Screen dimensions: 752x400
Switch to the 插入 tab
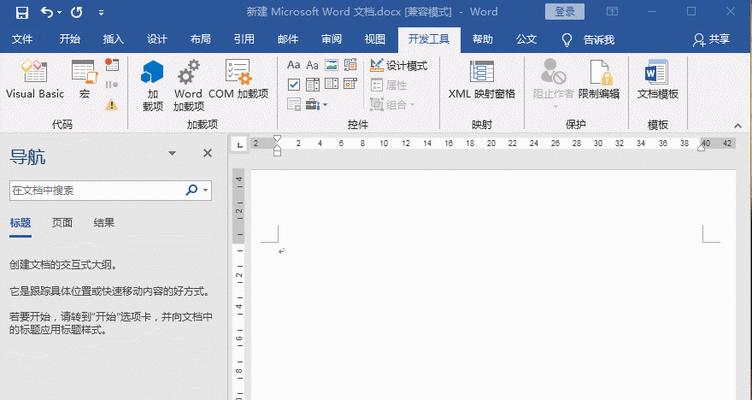click(113, 39)
